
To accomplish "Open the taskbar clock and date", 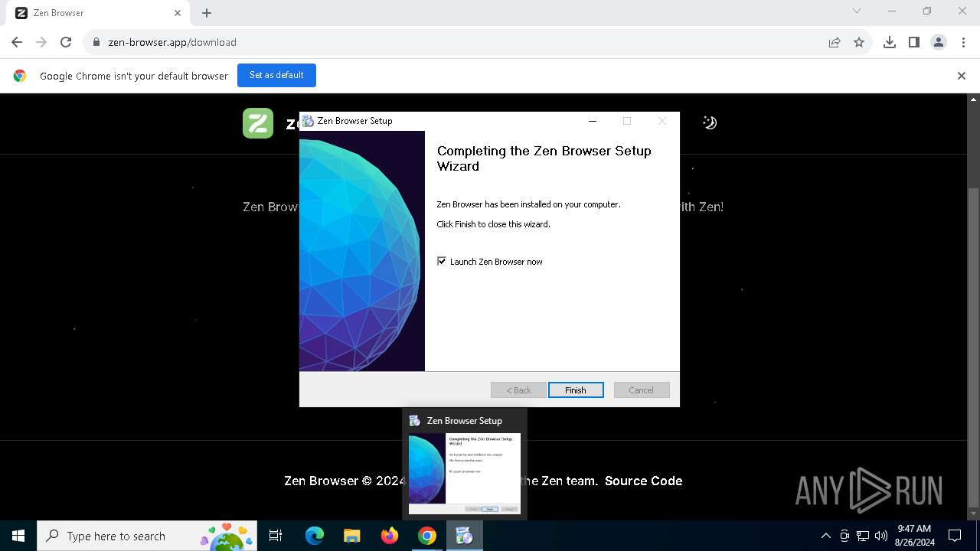I will 914,536.
